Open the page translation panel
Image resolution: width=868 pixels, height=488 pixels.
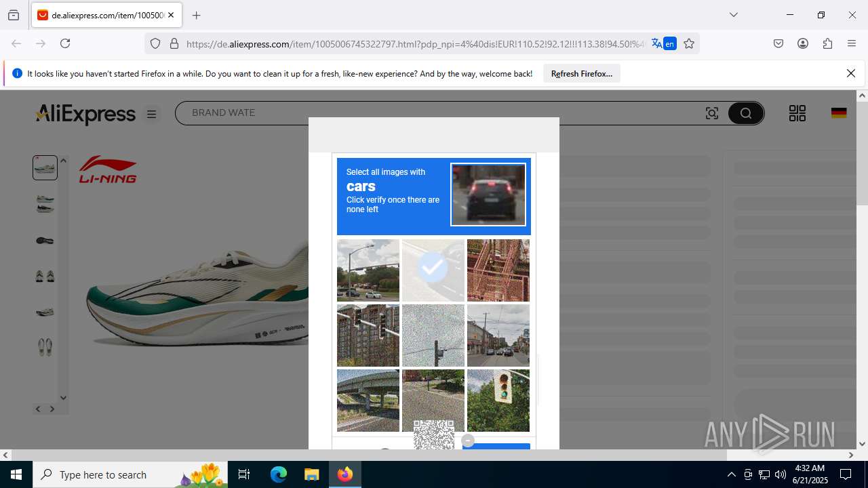point(664,43)
